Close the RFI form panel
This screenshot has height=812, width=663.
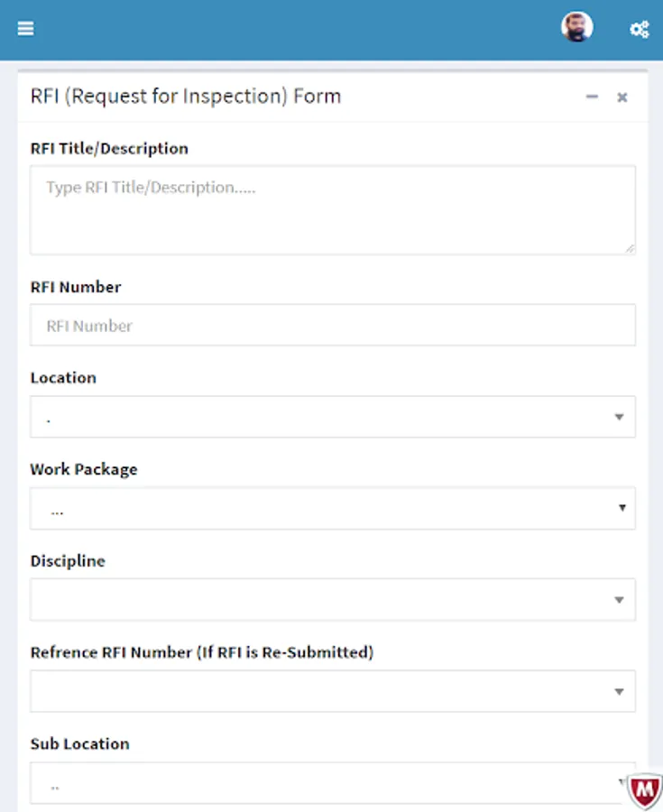pyautogui.click(x=622, y=97)
